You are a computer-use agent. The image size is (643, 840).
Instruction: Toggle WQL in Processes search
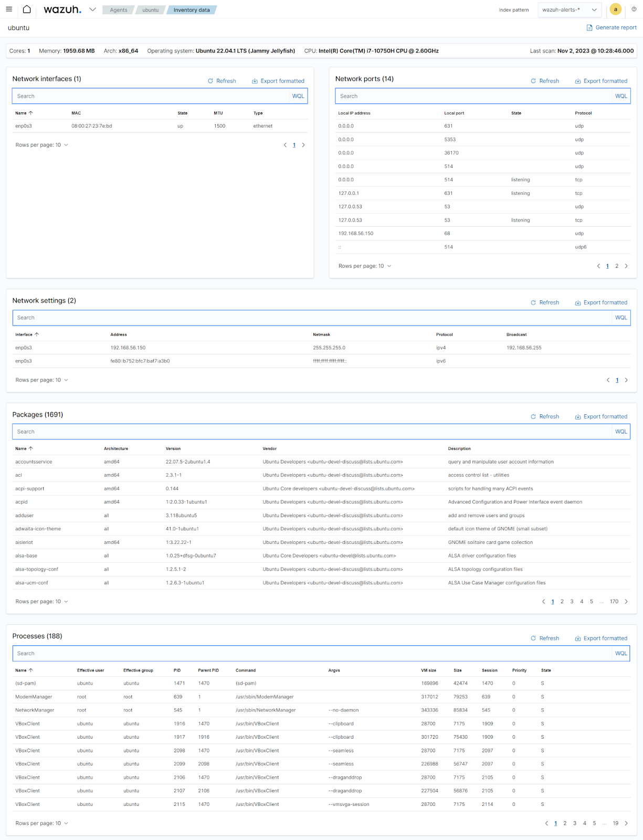tap(621, 654)
